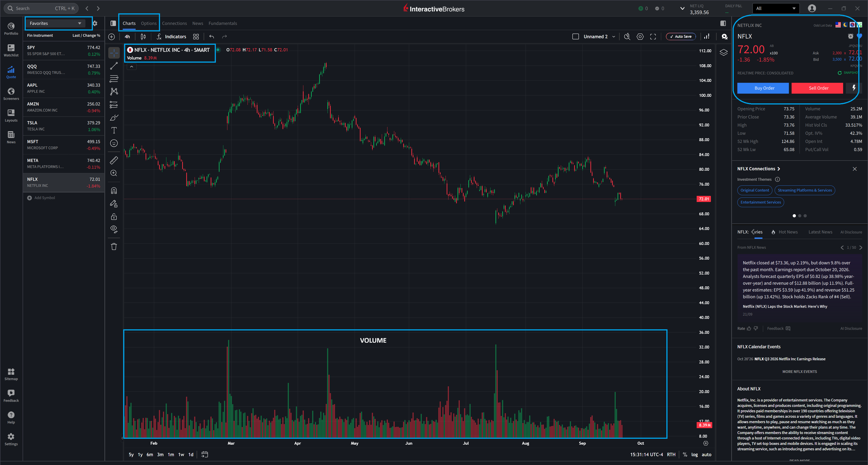Click the chart zoom-in tool
Screen dimensions: 868x465
point(114,173)
